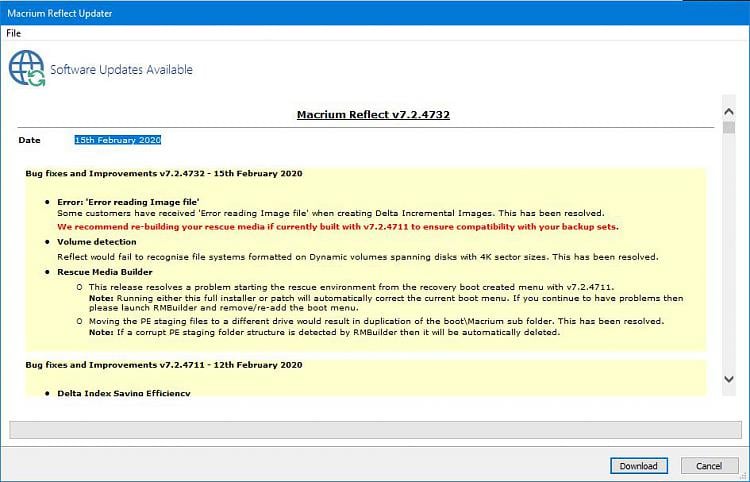Click the Download button
This screenshot has height=482, width=750.
[639, 466]
